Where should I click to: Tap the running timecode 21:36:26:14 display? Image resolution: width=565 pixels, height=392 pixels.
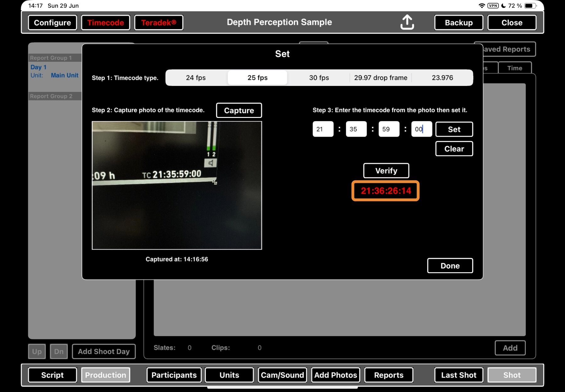(386, 191)
